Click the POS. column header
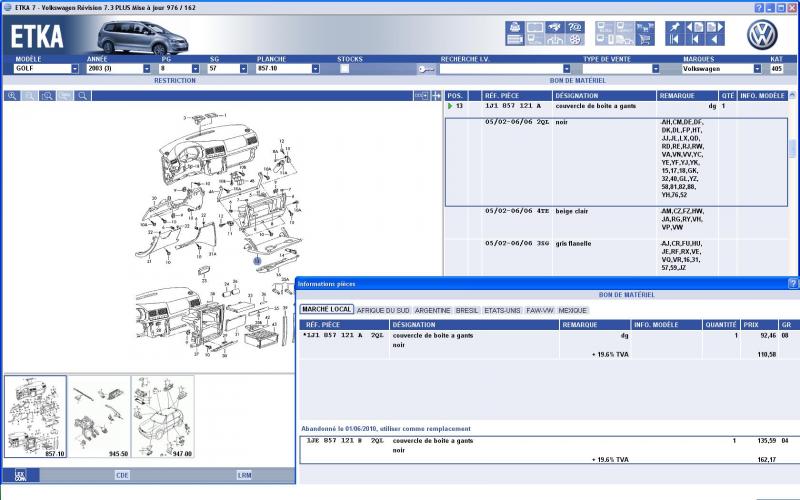Screen dimensions: 800x500 (456, 96)
